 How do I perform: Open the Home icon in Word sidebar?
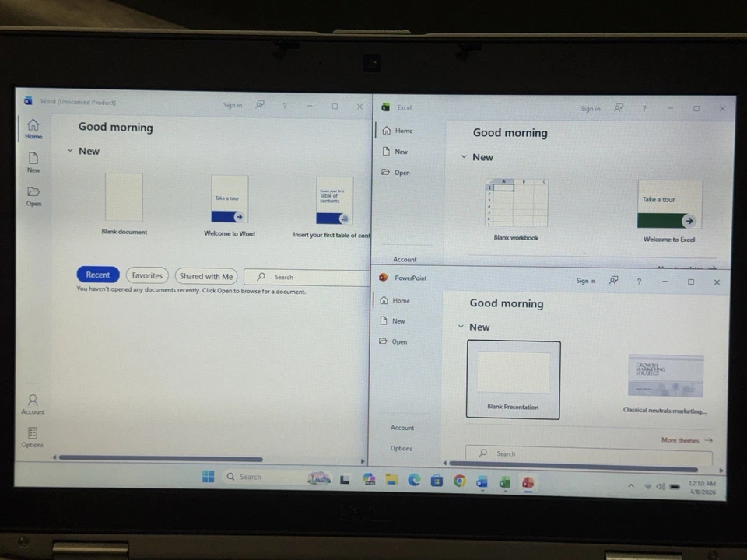coord(33,129)
